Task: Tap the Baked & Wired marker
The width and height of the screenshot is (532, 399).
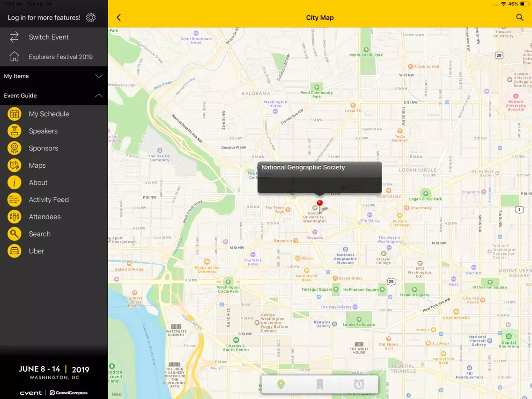Action: pos(129,264)
